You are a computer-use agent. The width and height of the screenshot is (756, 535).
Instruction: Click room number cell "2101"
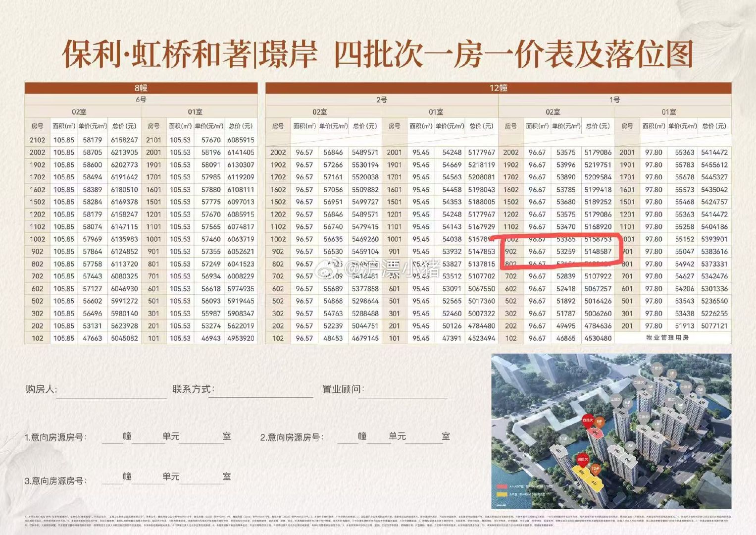(153, 140)
